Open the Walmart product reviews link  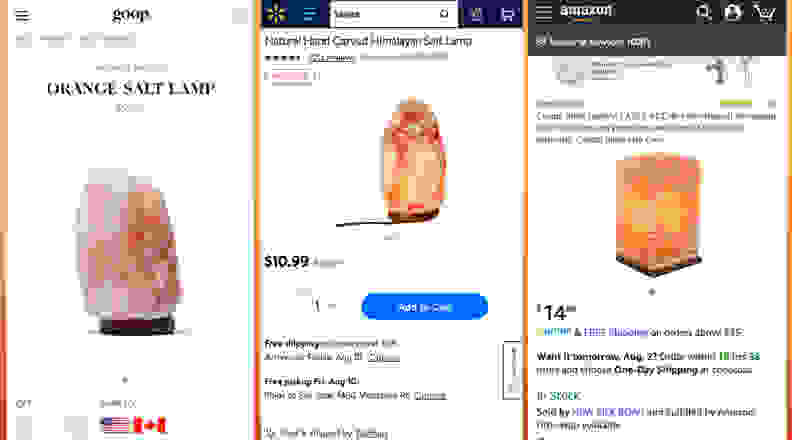pyautogui.click(x=331, y=58)
